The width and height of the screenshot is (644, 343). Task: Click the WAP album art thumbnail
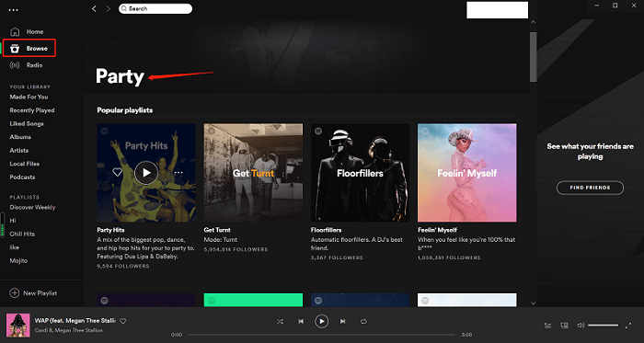(x=18, y=326)
